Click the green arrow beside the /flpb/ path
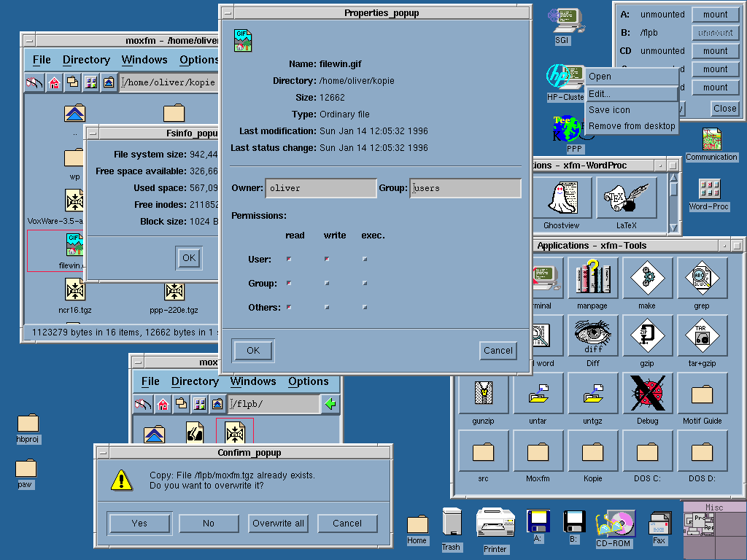Screen dimensions: 747x560 pos(330,403)
